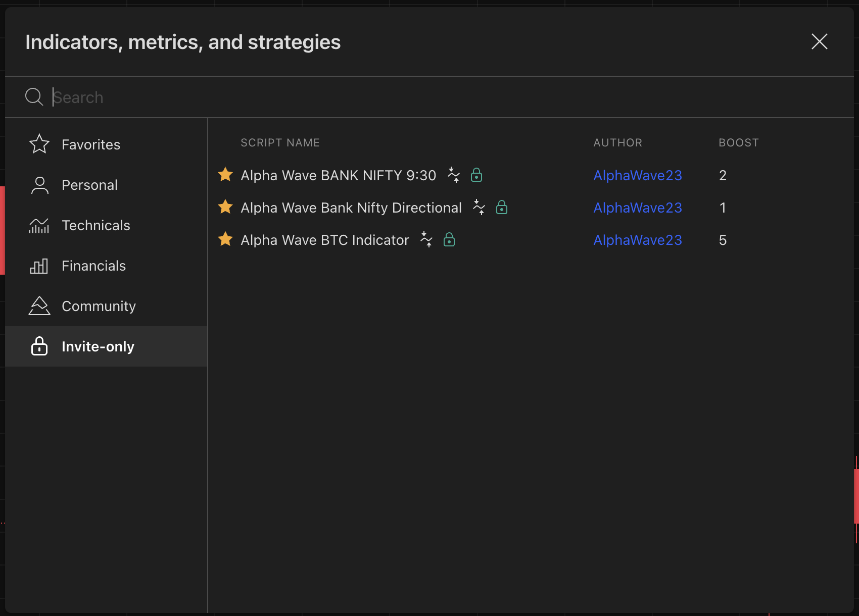Click the strategy icon beside BANK NIFTY 9:30

pyautogui.click(x=454, y=175)
